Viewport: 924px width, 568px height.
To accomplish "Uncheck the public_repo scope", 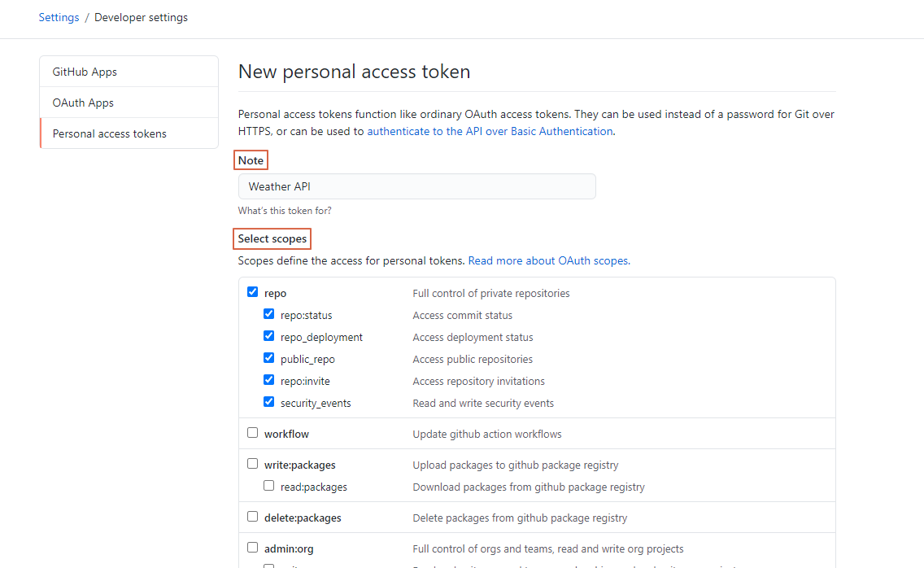I will coord(268,358).
